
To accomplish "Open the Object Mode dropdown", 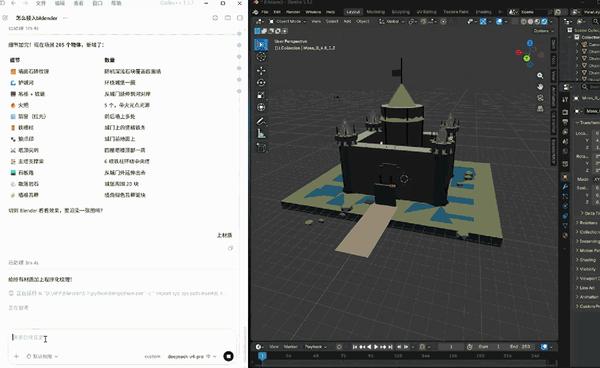I will [287, 21].
